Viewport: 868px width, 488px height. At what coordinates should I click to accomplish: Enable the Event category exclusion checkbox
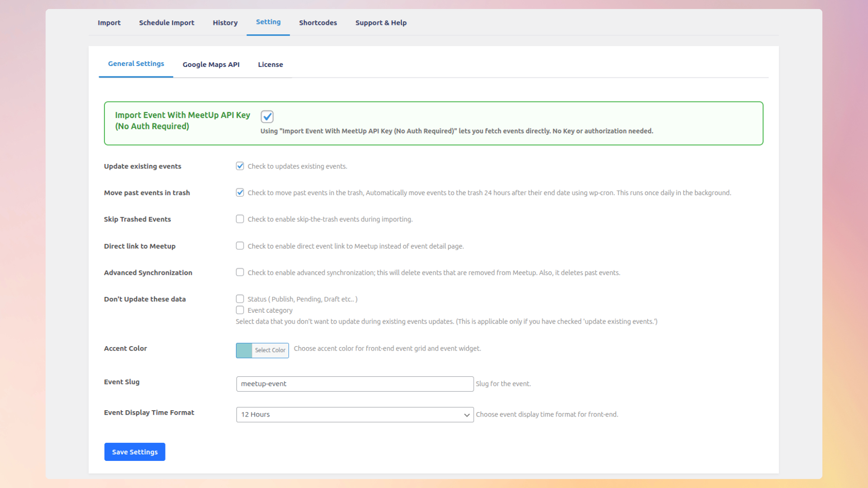240,310
